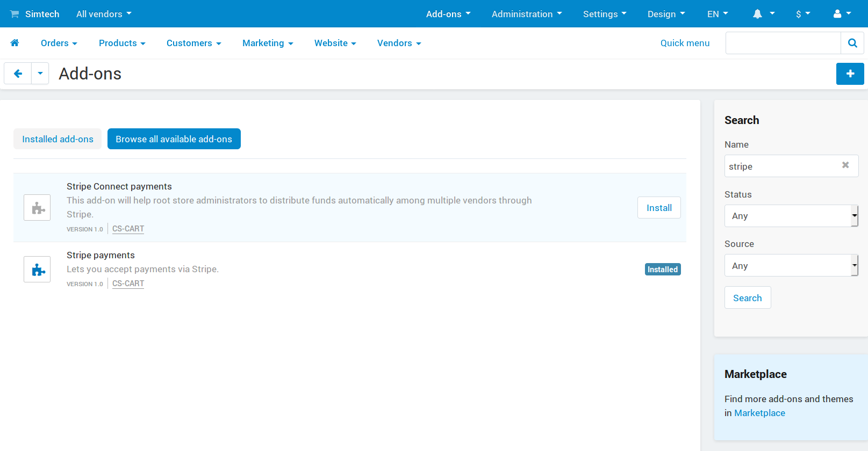Image resolution: width=868 pixels, height=451 pixels.
Task: Open the Add-ons top menu
Action: point(448,14)
